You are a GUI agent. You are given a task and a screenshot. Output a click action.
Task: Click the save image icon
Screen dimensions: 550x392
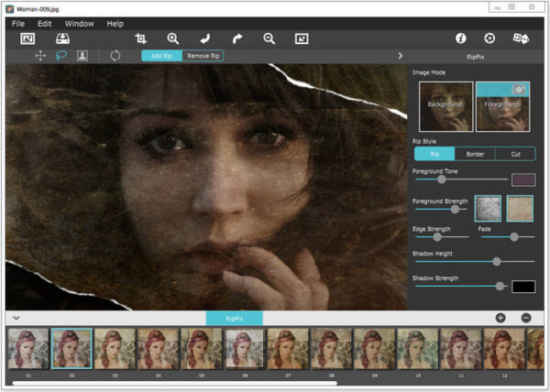(x=62, y=38)
